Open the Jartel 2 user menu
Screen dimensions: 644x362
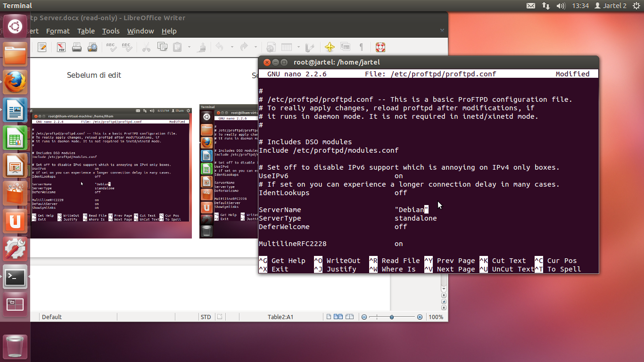point(611,6)
